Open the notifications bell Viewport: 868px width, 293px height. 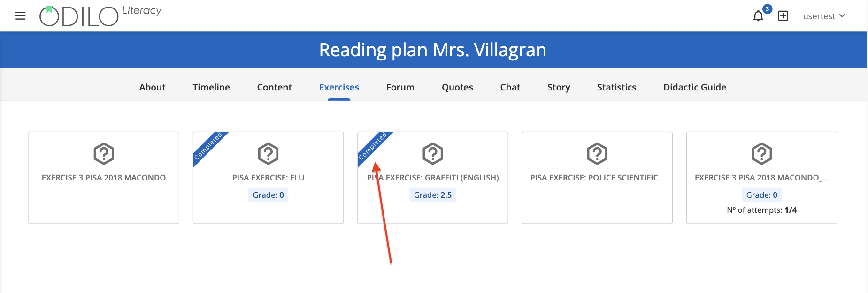[758, 16]
